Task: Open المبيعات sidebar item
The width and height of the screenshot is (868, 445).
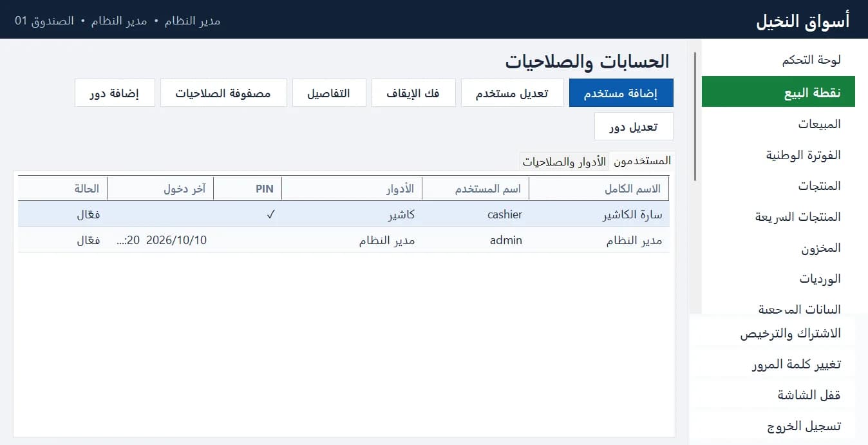Action: (x=778, y=124)
